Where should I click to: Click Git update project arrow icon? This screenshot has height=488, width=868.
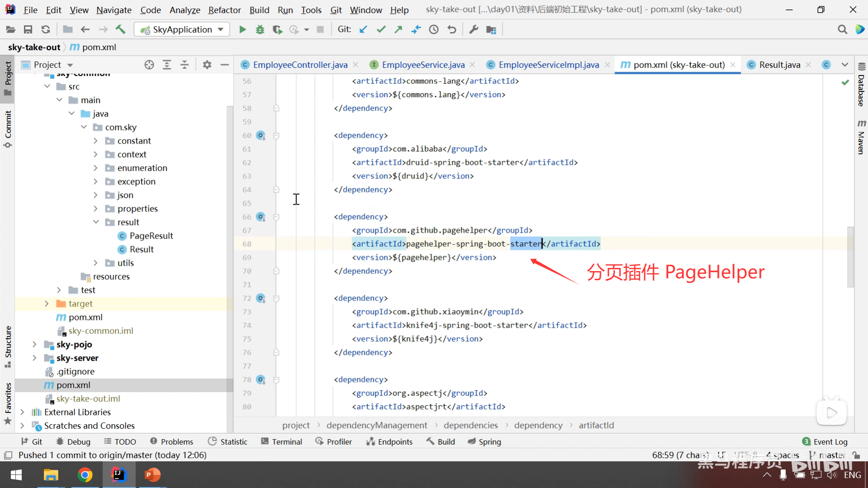[x=363, y=29]
